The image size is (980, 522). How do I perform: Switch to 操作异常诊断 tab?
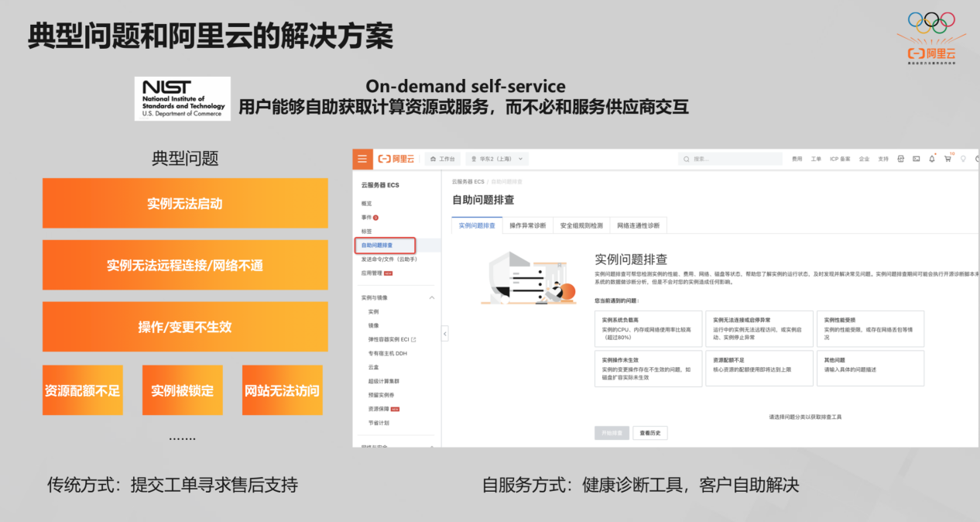[528, 225]
